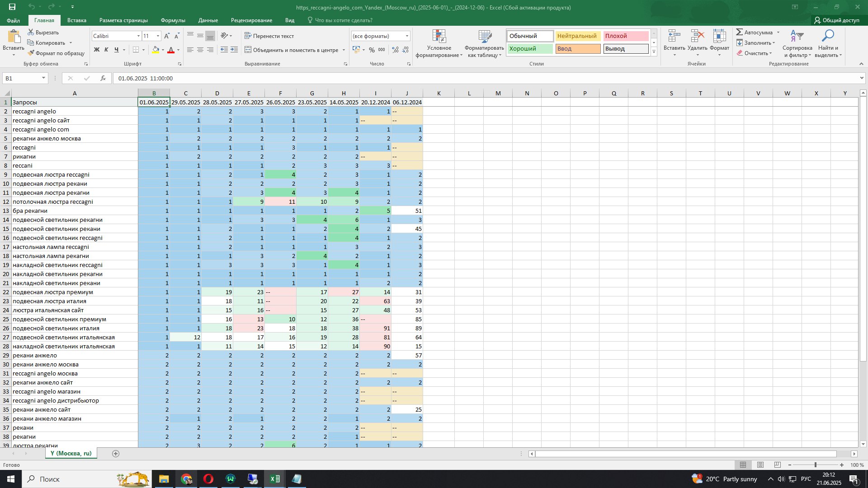Switch to Разметка страницы tab
This screenshot has width=868, height=488.
click(123, 20)
